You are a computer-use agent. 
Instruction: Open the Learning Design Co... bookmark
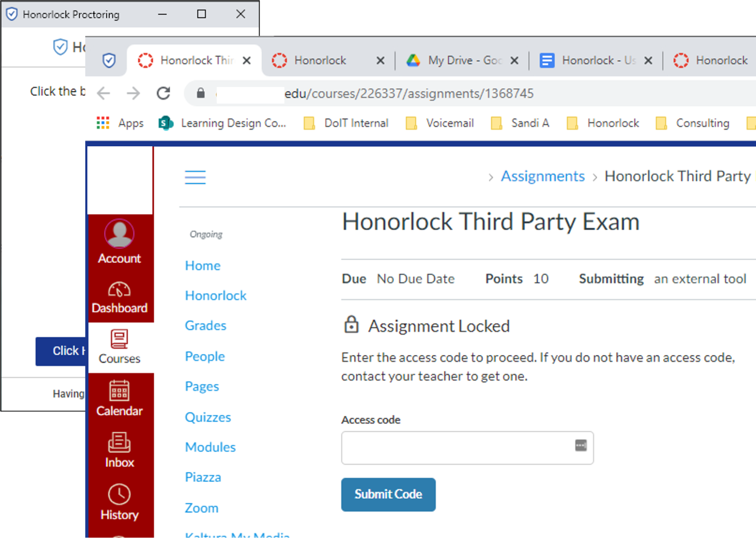tap(222, 123)
